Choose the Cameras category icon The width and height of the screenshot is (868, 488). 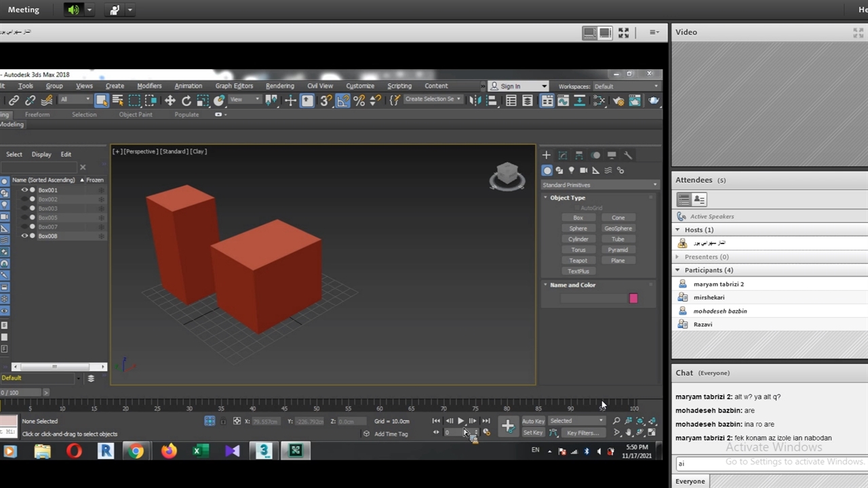coord(583,171)
